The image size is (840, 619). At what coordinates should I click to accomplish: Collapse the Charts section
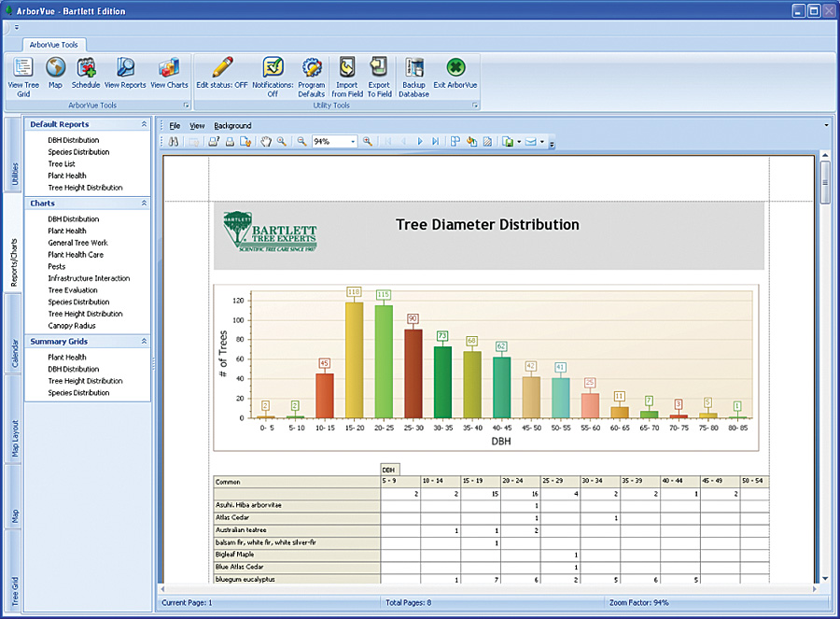click(144, 204)
